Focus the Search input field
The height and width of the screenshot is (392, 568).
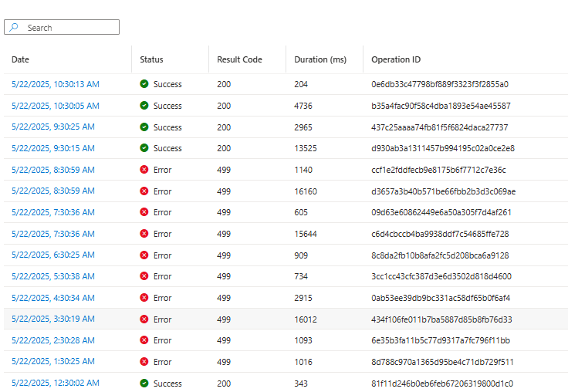coord(62,27)
